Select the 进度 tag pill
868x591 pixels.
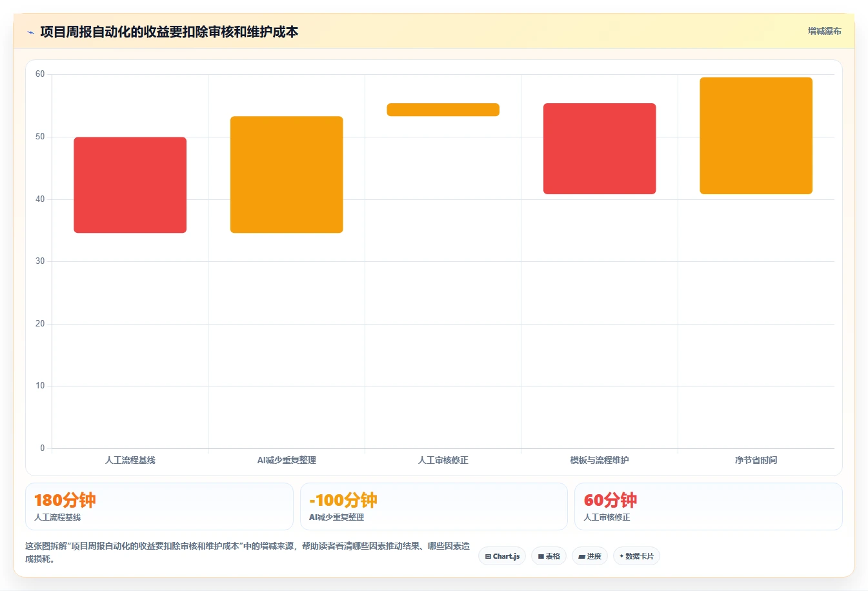pos(590,556)
